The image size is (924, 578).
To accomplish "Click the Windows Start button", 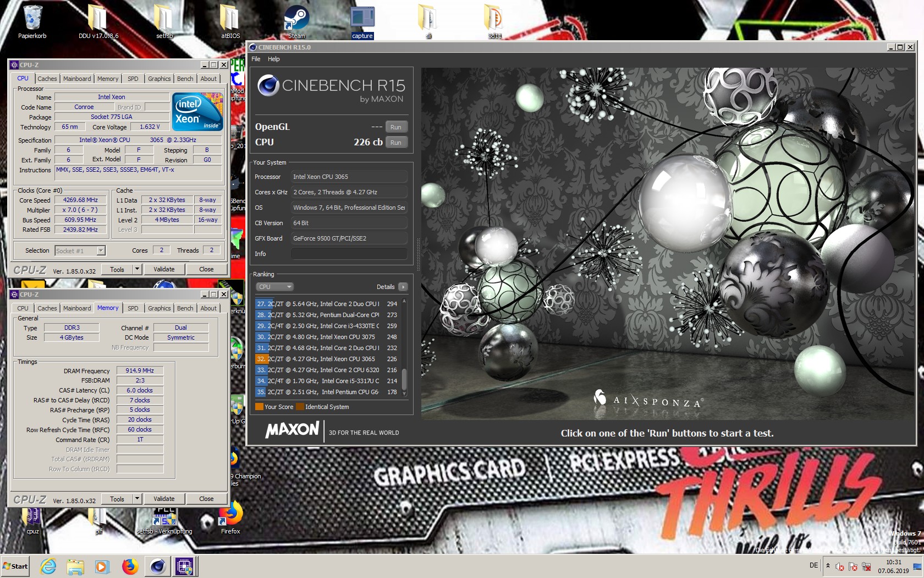I will (15, 566).
